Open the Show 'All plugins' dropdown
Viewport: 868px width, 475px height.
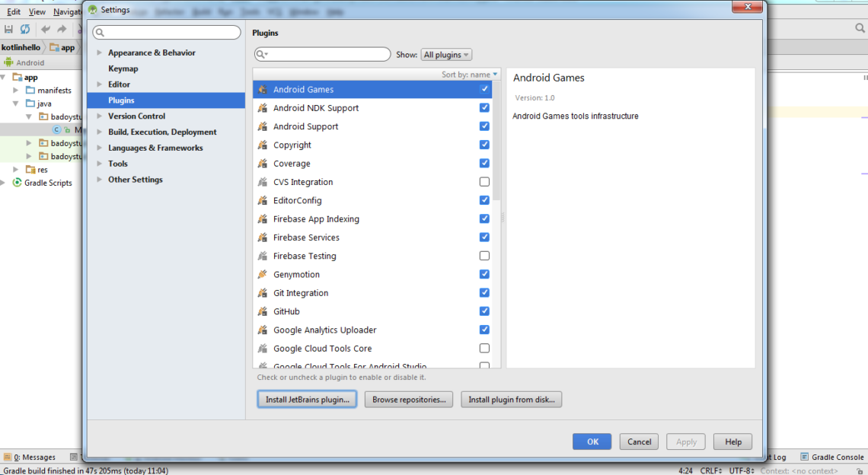pos(446,55)
